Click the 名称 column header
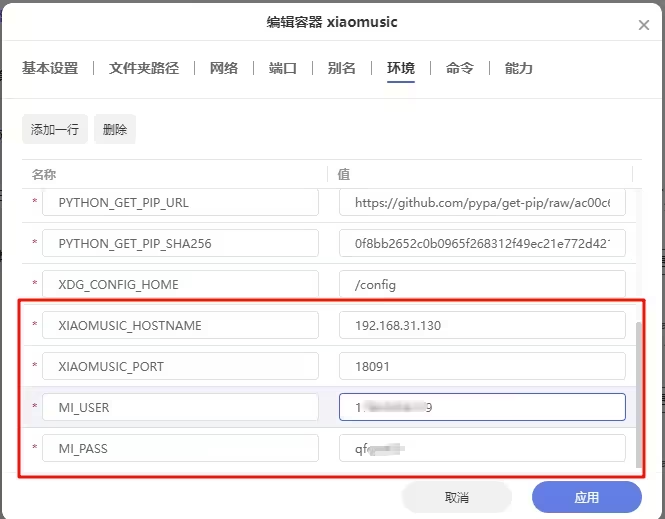Viewport: 665px width, 519px height. (44, 174)
